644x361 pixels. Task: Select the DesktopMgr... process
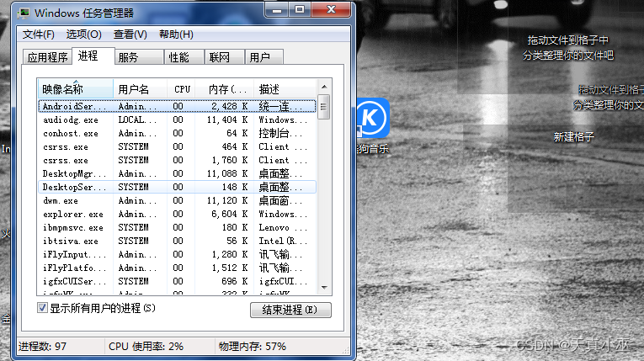click(x=177, y=173)
